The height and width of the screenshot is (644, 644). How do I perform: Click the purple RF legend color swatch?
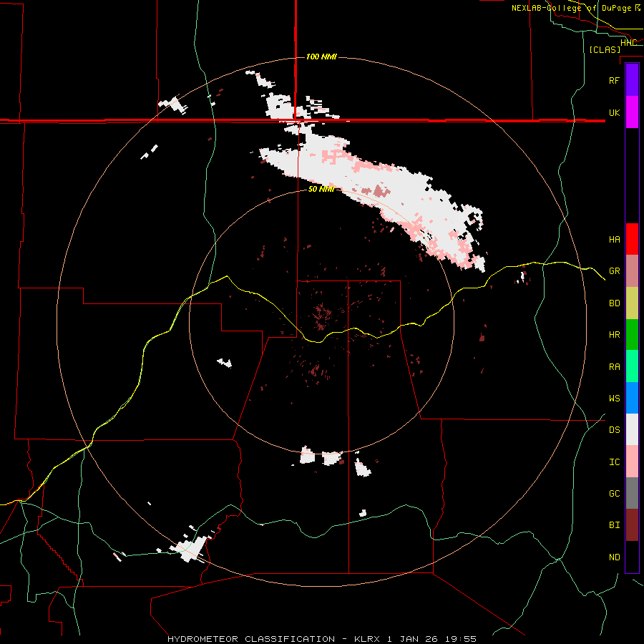632,80
